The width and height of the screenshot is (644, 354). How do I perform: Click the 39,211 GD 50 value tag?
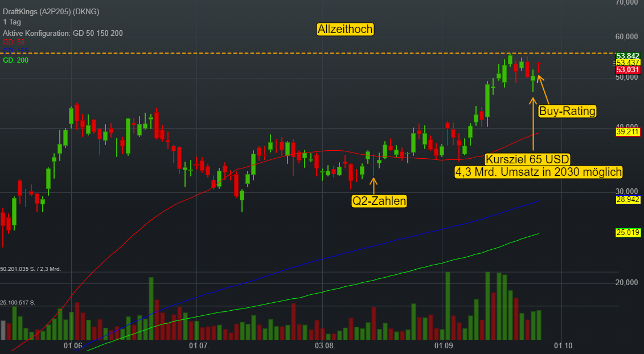click(x=628, y=132)
